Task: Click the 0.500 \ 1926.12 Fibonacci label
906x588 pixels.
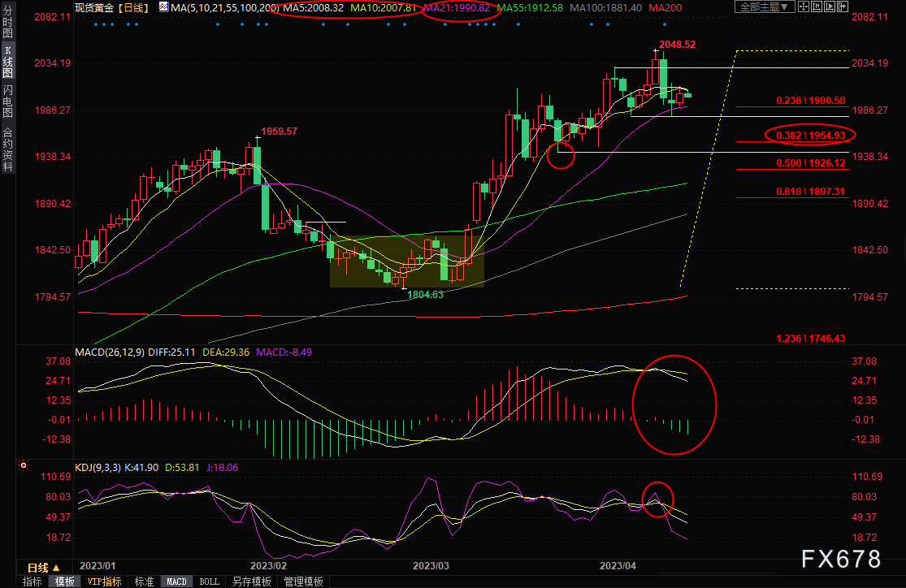Action: 811,163
